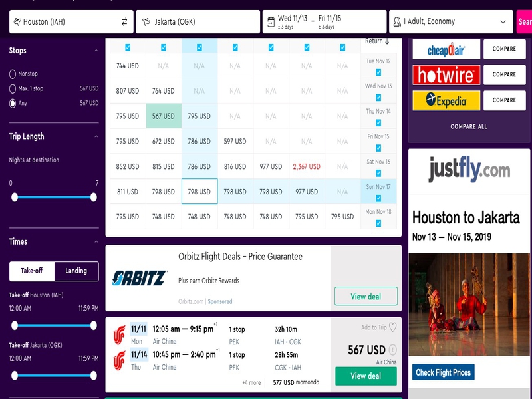Viewport: 532px width, 399px height.
Task: Click the pink Search button
Action: (524, 22)
